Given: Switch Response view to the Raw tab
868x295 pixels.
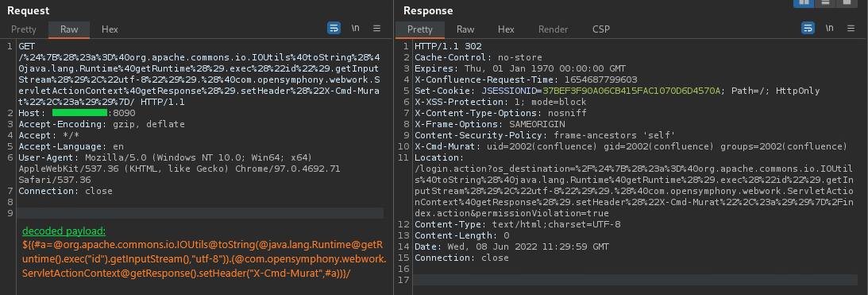Looking at the screenshot, I should tap(465, 29).
